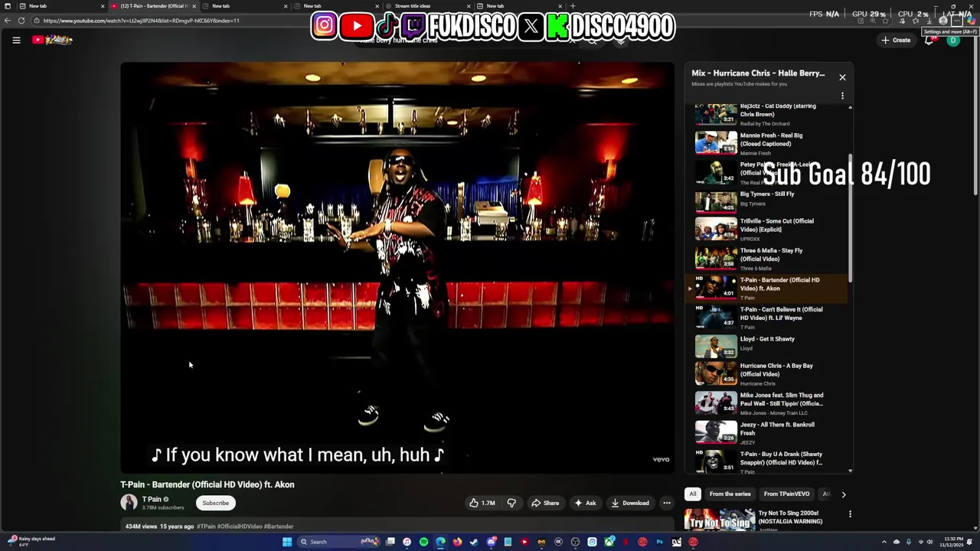980x551 pixels.
Task: Open the account avatar menu
Action: click(953, 41)
